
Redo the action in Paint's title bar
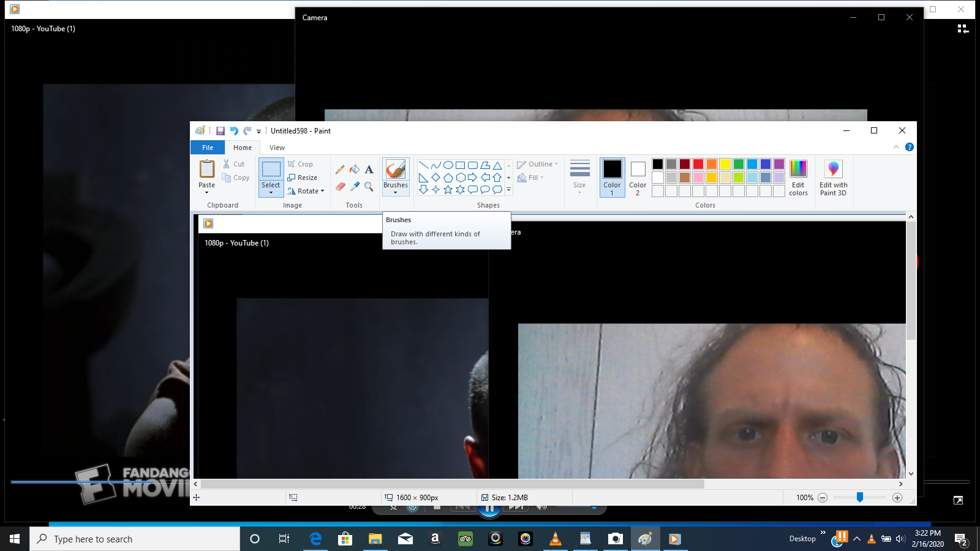pos(247,131)
